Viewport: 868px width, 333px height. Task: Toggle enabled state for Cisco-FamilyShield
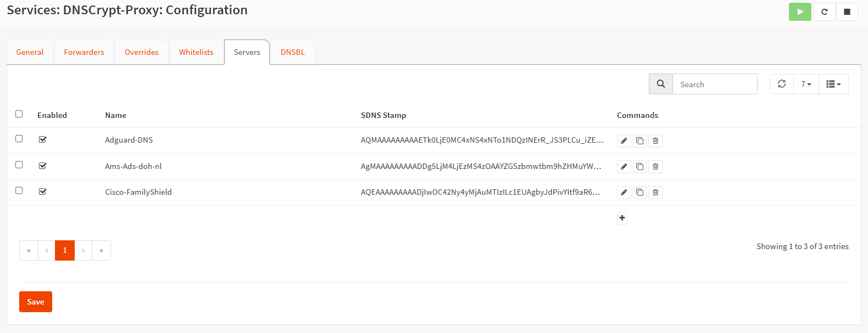tap(43, 191)
